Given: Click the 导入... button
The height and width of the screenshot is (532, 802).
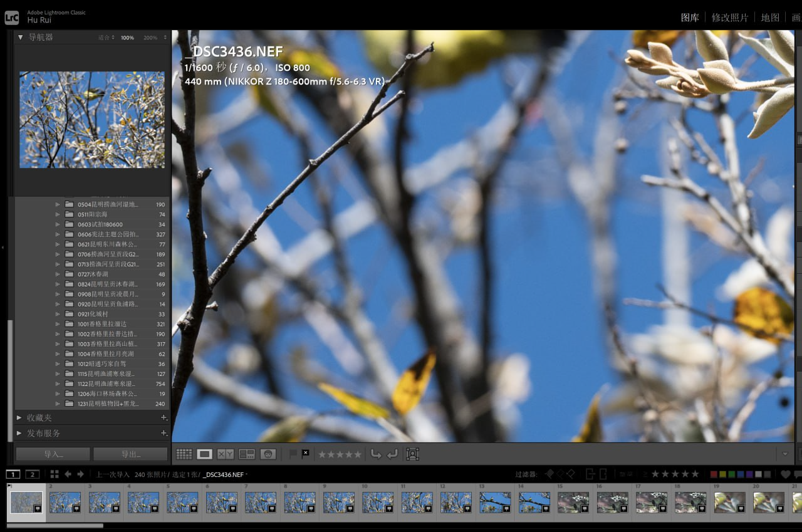Looking at the screenshot, I should point(53,454).
